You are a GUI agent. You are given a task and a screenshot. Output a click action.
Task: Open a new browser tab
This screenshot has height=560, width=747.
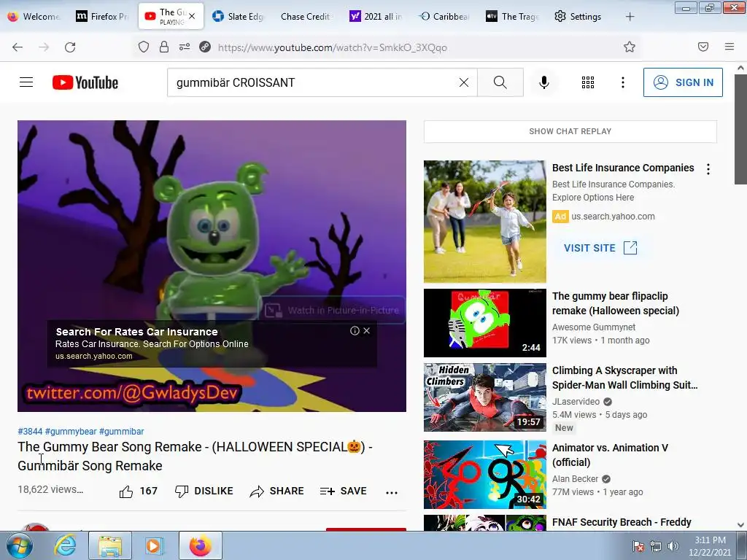pyautogui.click(x=630, y=17)
